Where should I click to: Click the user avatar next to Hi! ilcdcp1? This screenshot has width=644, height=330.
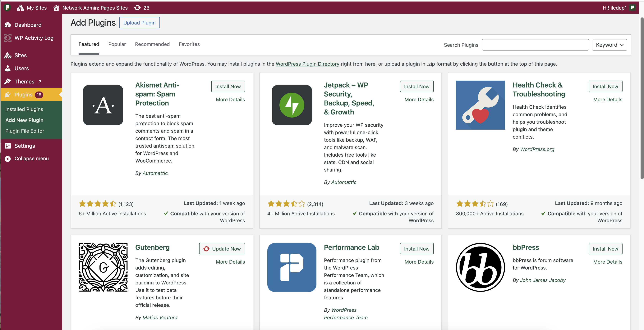click(x=632, y=8)
